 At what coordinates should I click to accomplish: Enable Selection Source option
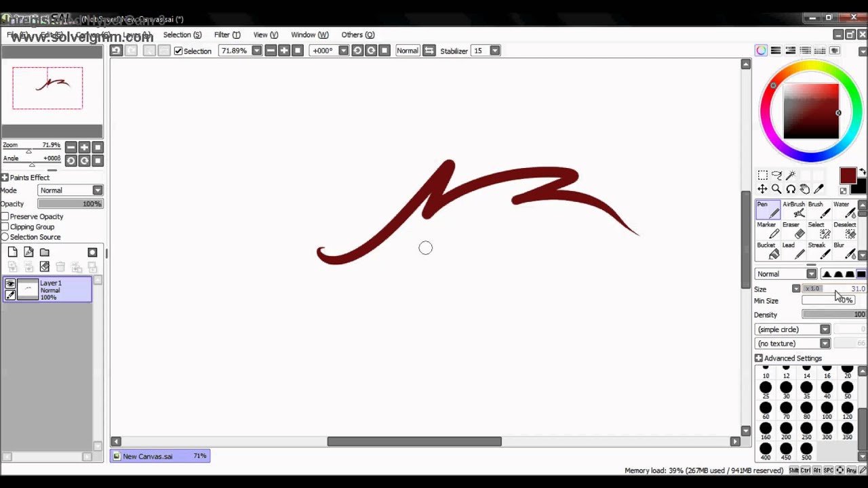[x=5, y=237]
